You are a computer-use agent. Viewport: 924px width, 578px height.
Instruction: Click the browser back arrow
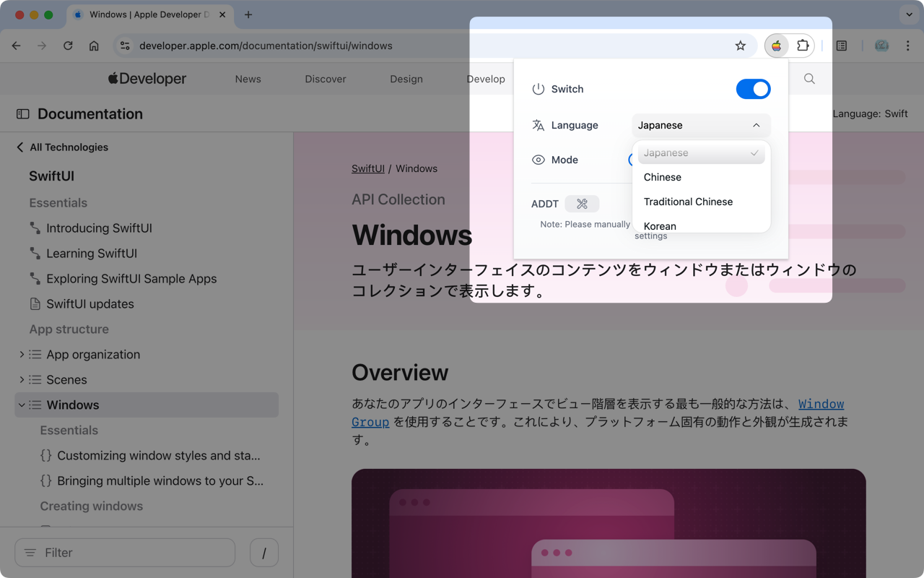[16, 46]
